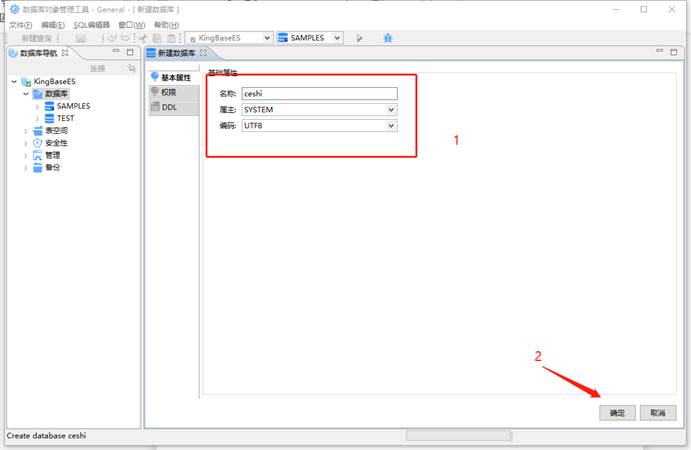Switch to the 权限 side tab

pyautogui.click(x=175, y=93)
